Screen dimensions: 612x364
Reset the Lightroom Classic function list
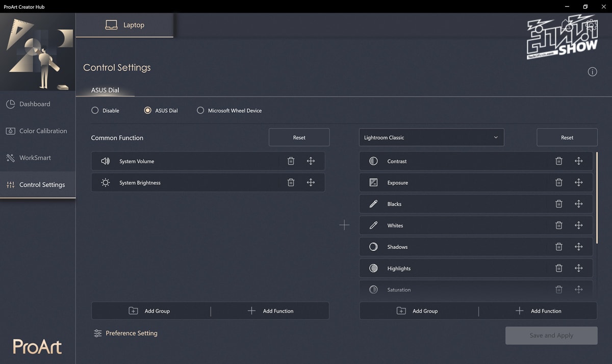[567, 138]
